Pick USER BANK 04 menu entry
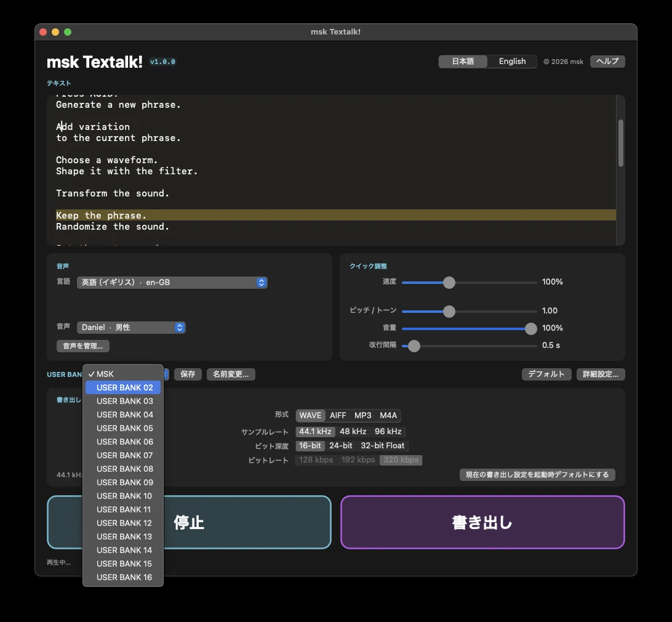The image size is (672, 622). point(123,415)
